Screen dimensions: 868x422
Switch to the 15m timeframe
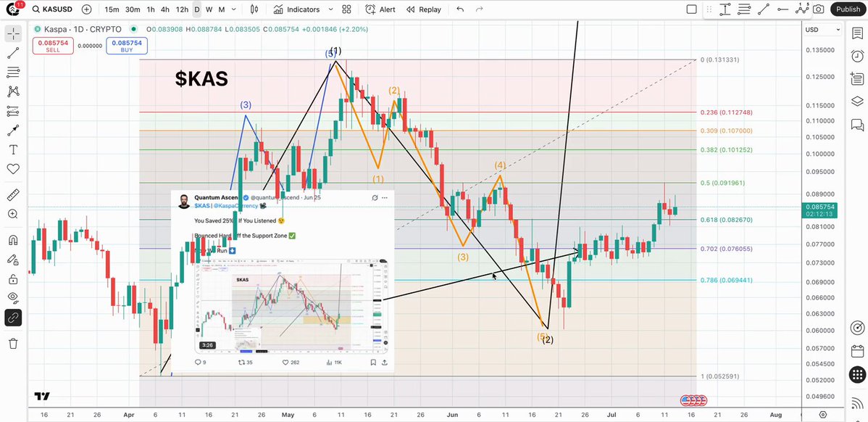(112, 9)
